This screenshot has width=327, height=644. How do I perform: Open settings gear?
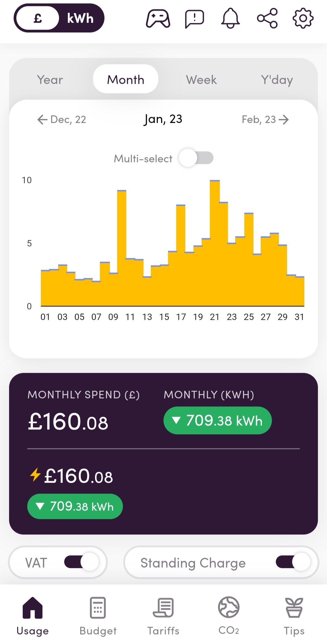tap(303, 18)
